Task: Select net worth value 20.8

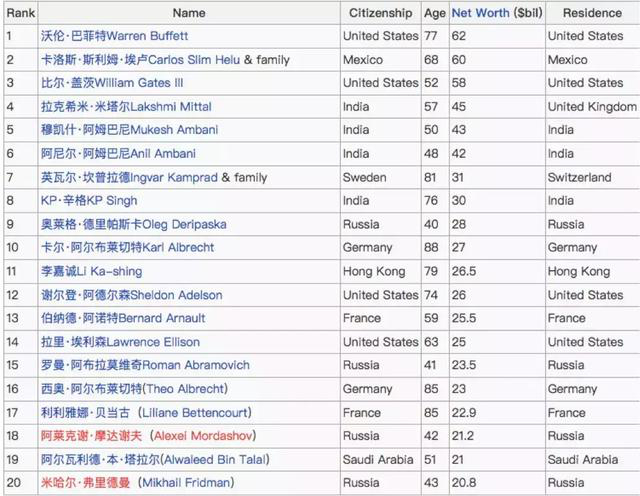Action: 464,483
